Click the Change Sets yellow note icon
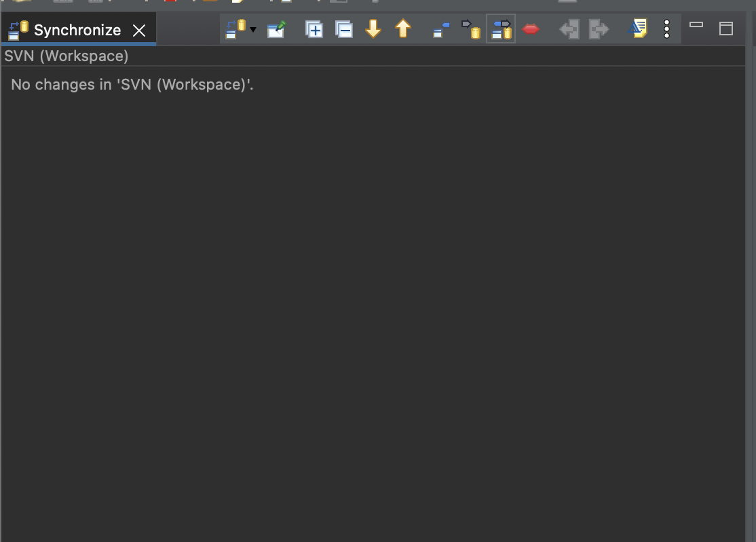 [638, 29]
